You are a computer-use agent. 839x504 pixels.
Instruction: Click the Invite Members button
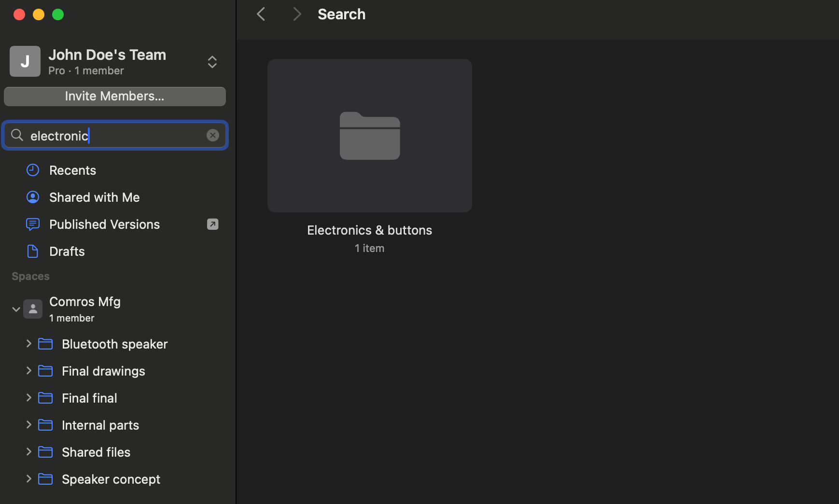point(115,97)
